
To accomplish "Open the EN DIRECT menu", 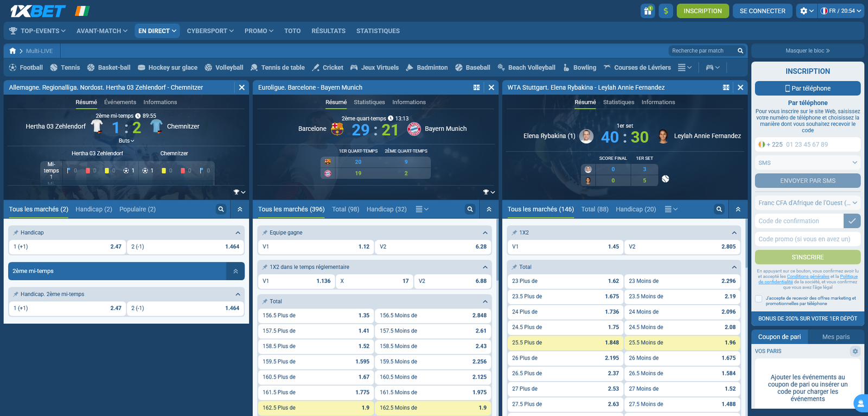I will [x=157, y=31].
